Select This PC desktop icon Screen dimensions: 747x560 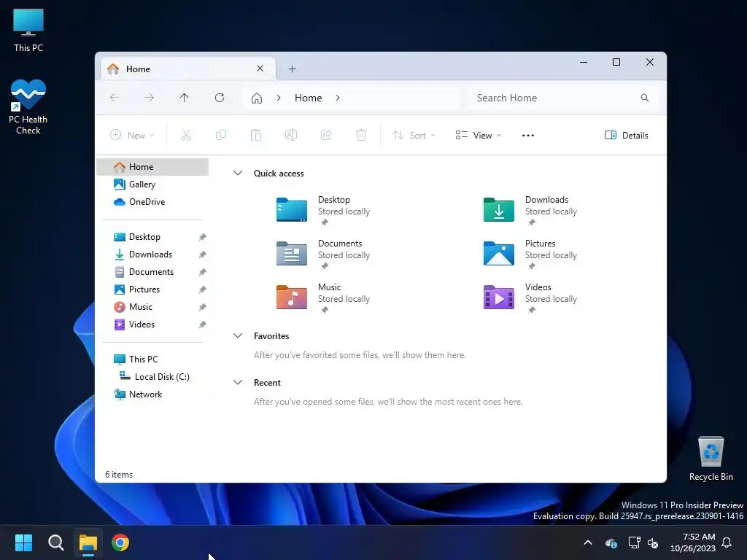click(28, 30)
